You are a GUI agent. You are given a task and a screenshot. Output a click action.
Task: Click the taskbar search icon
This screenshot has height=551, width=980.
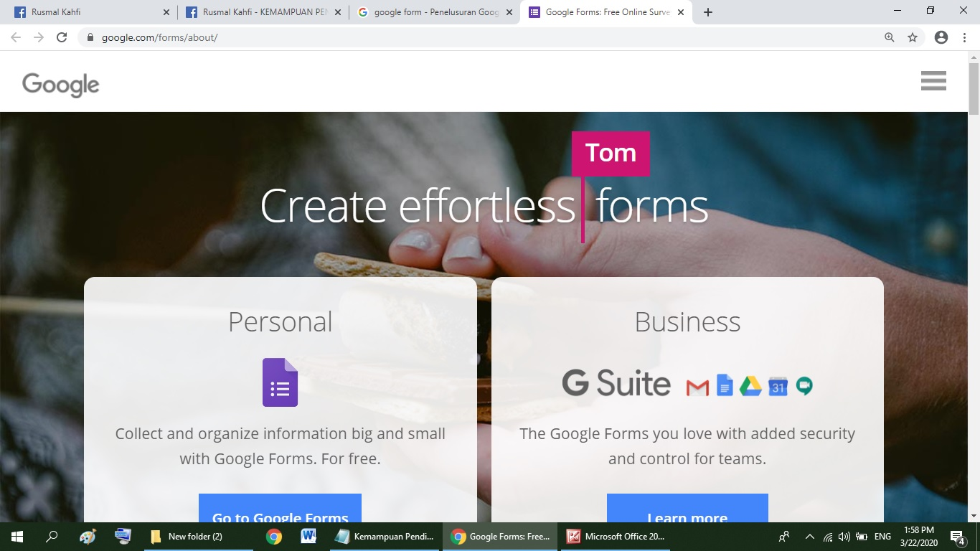52,536
